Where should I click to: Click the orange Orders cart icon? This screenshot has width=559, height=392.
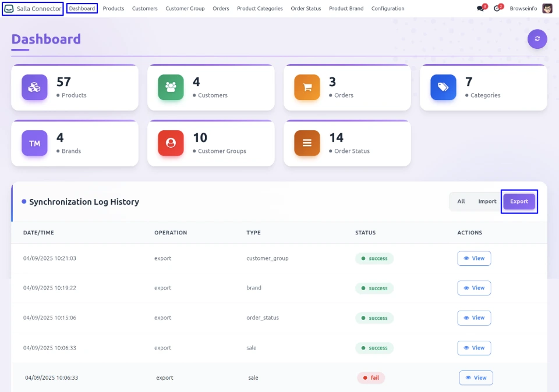[x=307, y=87]
